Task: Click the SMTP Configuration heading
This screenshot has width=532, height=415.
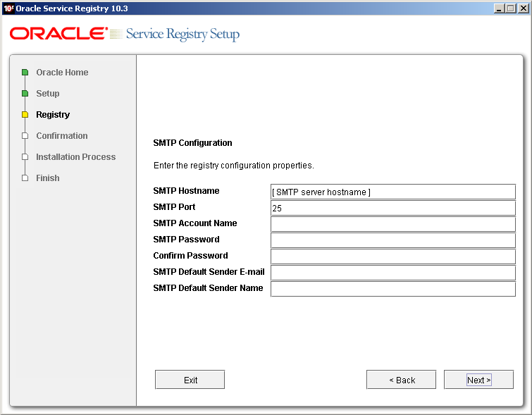Action: tap(192, 143)
